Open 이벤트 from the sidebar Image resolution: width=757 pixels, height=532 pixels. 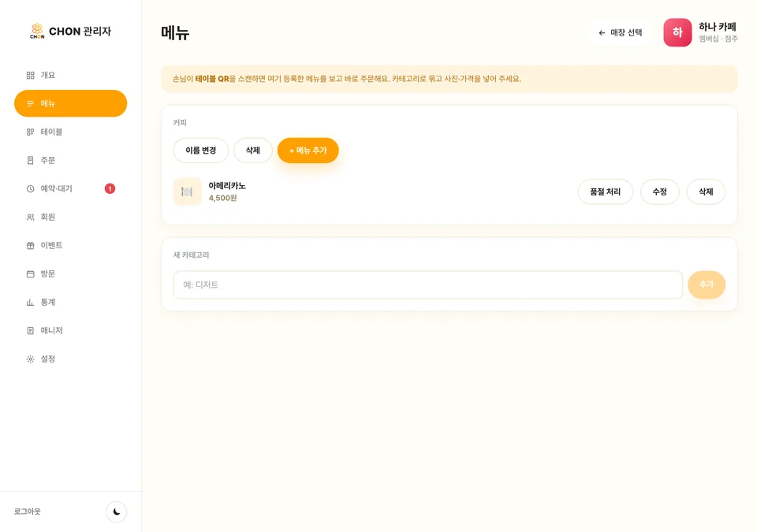point(70,246)
